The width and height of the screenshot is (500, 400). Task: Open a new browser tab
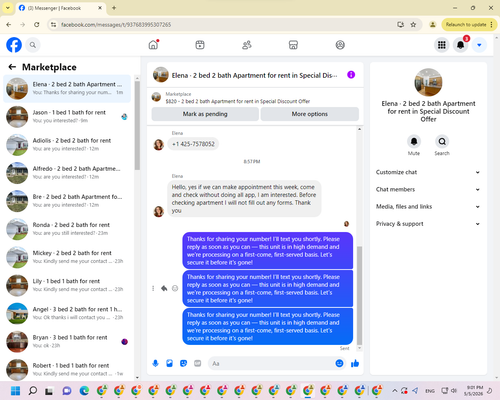coord(114,8)
